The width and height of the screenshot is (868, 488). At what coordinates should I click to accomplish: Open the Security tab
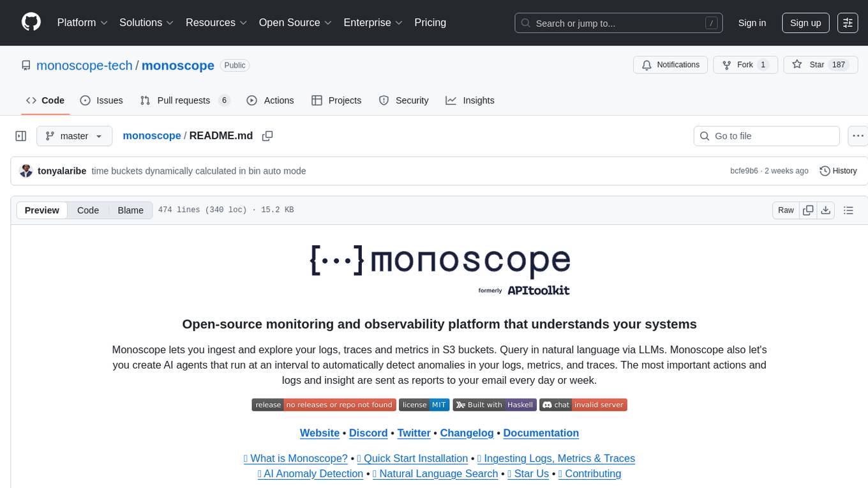[x=404, y=100]
